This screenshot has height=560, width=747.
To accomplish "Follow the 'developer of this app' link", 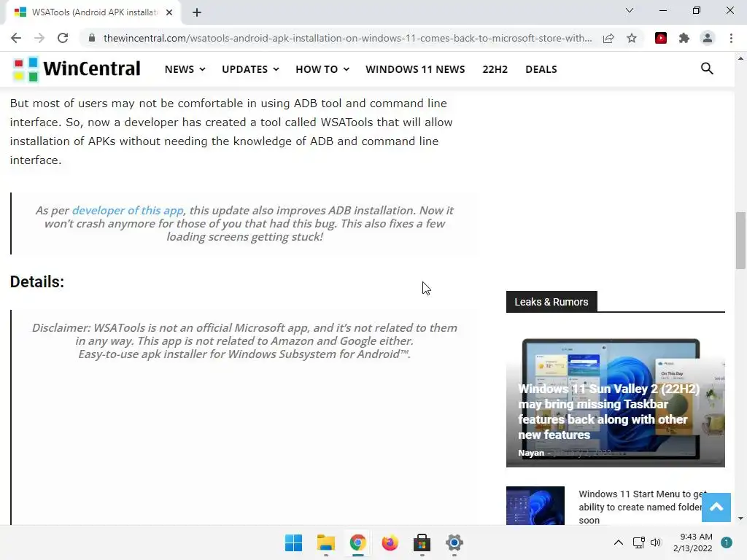I will click(128, 211).
